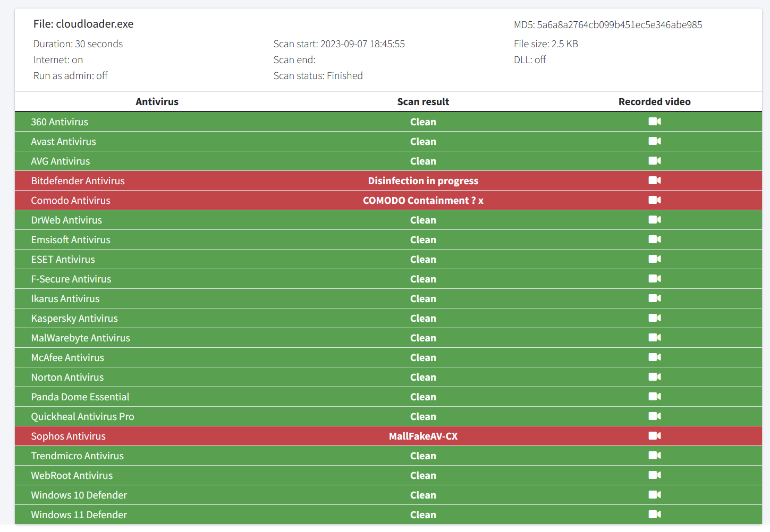Open recorded video for Avast Antivirus
This screenshot has height=532, width=770.
pyautogui.click(x=655, y=141)
